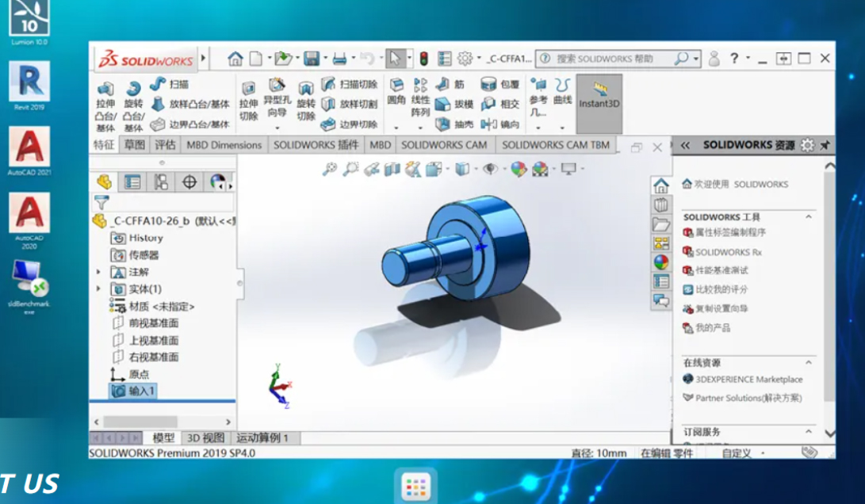865x504 pixels.
Task: Expand the SOLIDWORKS menu flyout arrow
Action: (x=203, y=58)
